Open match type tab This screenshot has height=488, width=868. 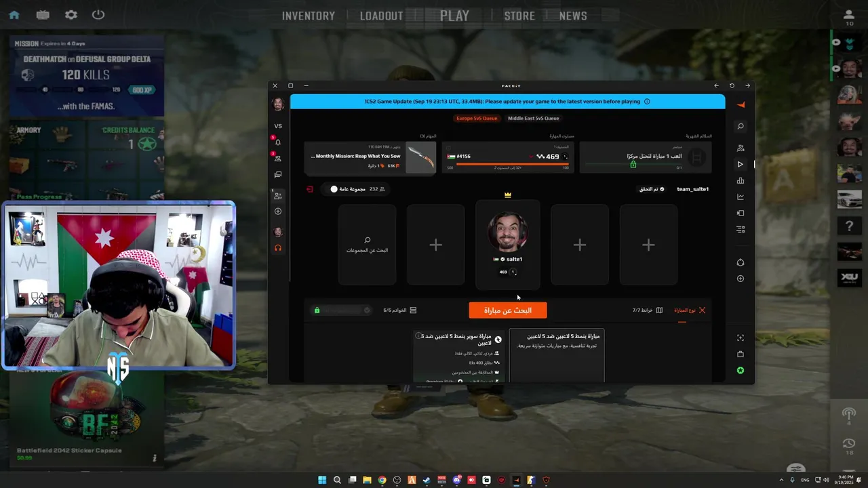pyautogui.click(x=690, y=310)
